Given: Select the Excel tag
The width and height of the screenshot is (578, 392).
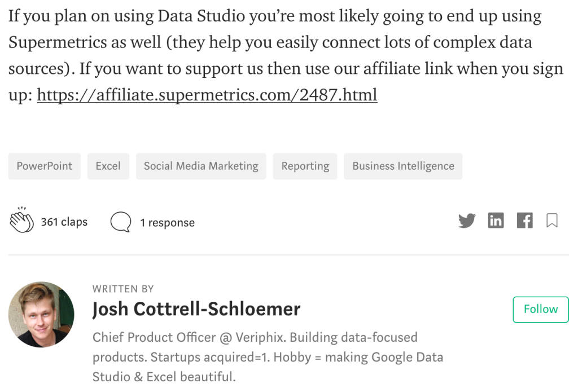Looking at the screenshot, I should click(108, 166).
